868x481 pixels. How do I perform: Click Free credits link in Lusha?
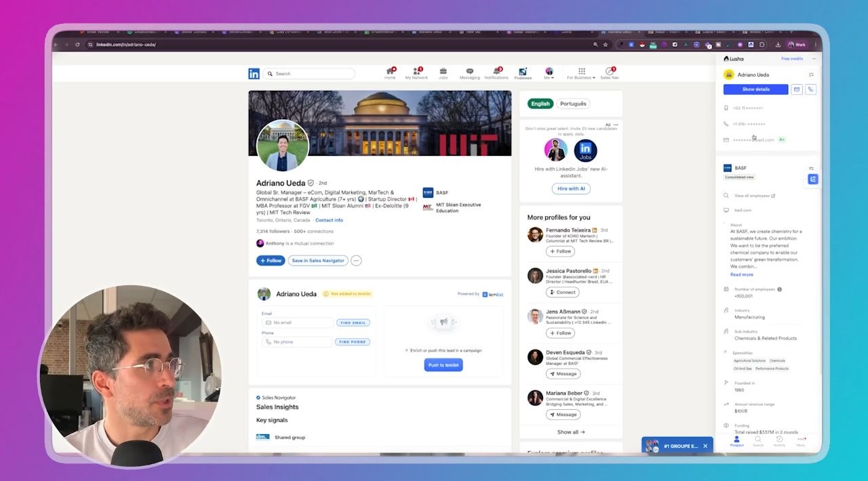(x=792, y=59)
